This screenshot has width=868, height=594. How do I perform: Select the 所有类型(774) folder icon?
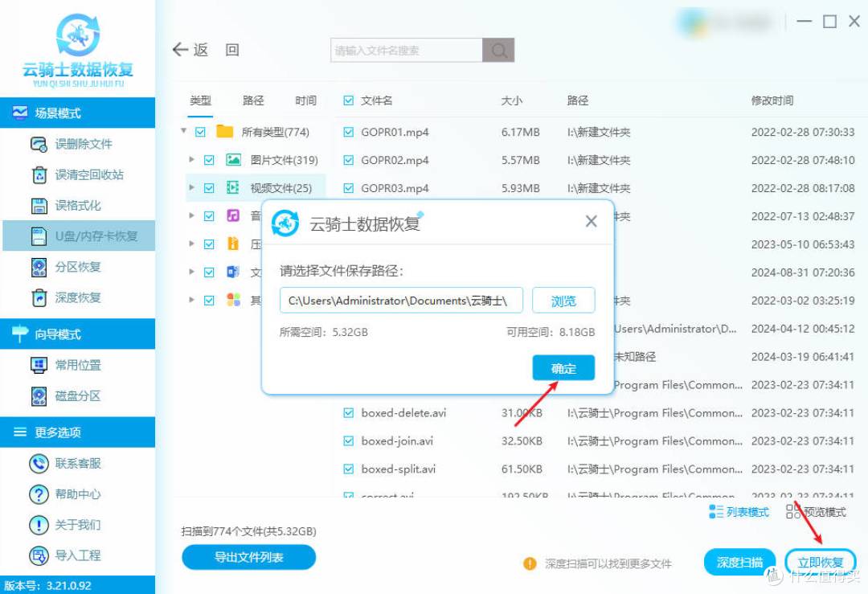[224, 132]
